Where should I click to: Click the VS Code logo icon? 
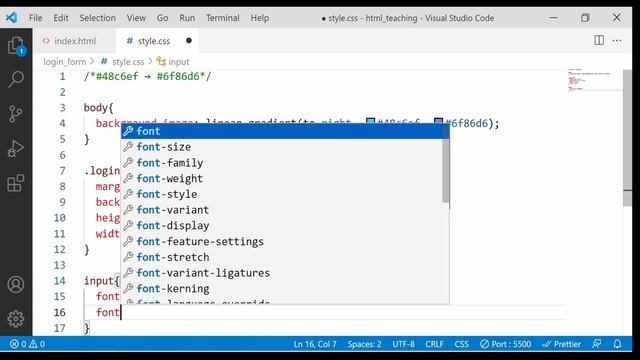click(11, 18)
